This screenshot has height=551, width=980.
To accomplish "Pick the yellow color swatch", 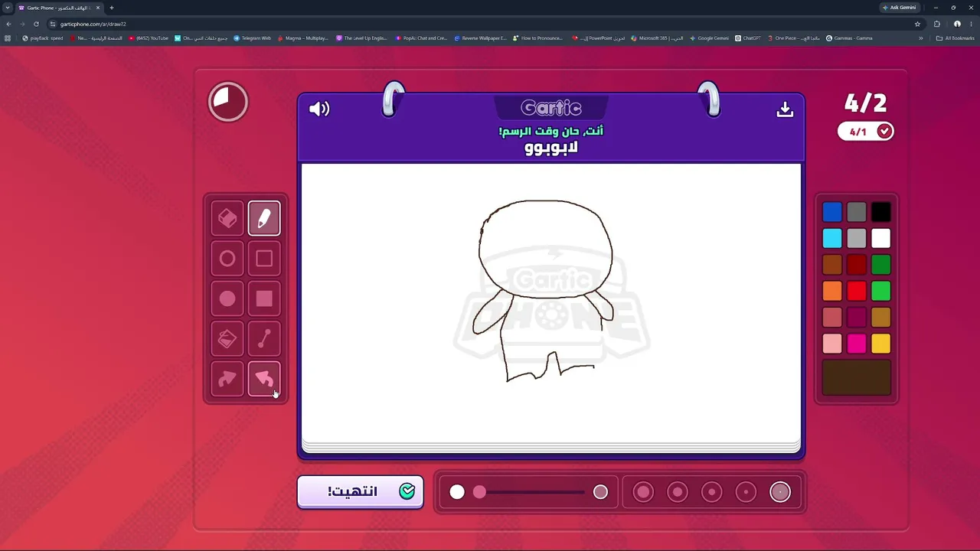I will (x=881, y=344).
